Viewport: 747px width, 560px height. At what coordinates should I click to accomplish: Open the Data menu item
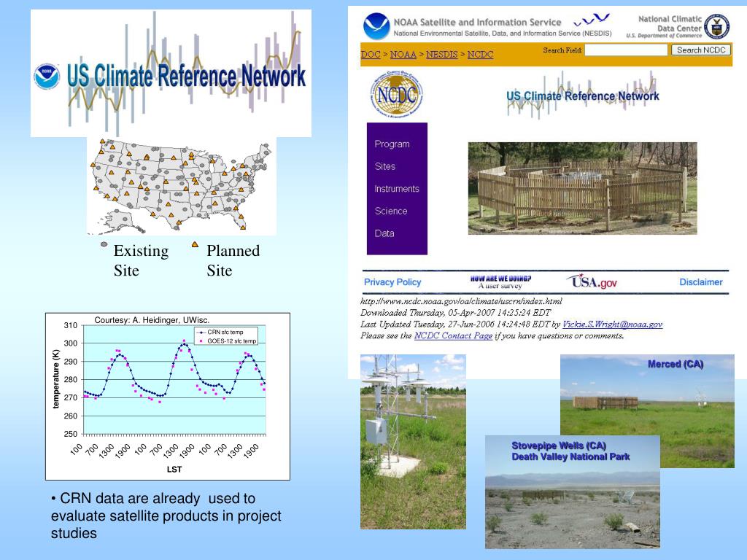coord(384,234)
